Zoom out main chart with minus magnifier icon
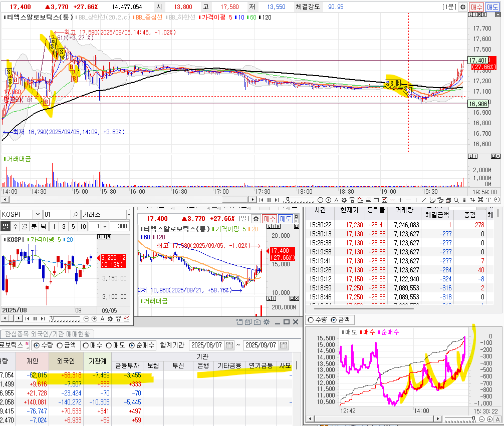 pos(321,200)
